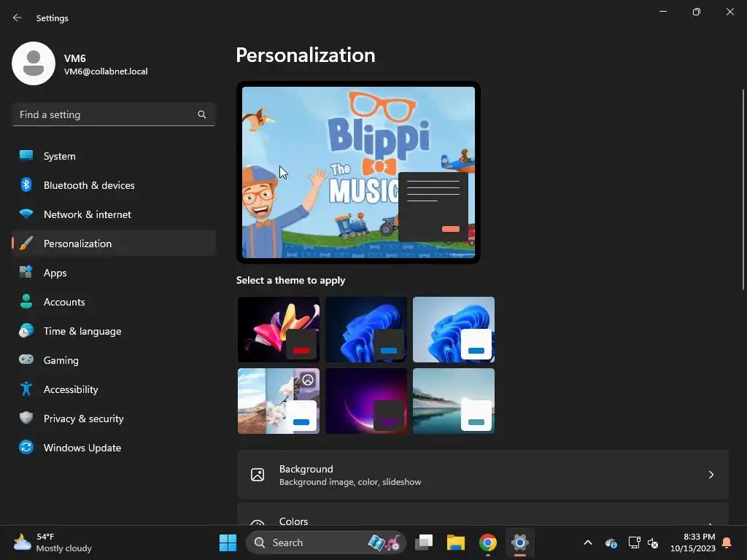The image size is (747, 560).
Task: Select Time & language label
Action: 82,331
